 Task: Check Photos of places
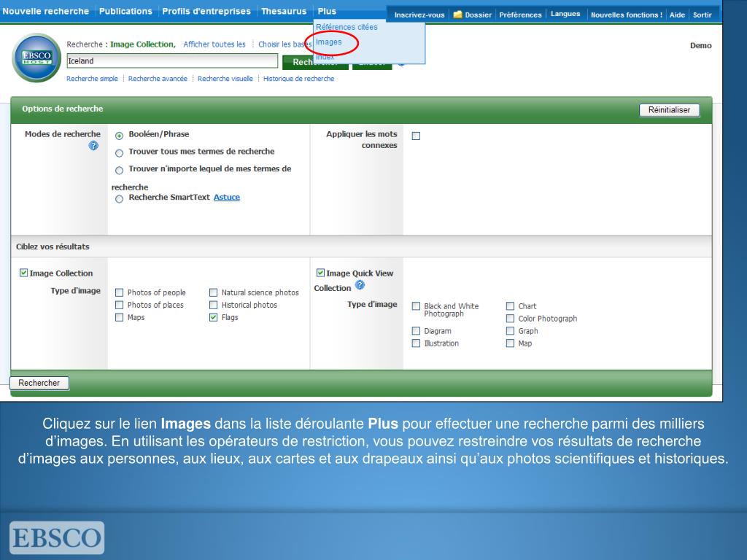pyautogui.click(x=119, y=305)
